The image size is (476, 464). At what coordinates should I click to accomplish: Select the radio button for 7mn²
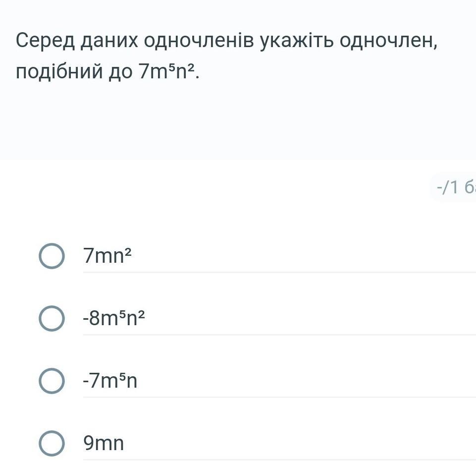pyautogui.click(x=52, y=256)
